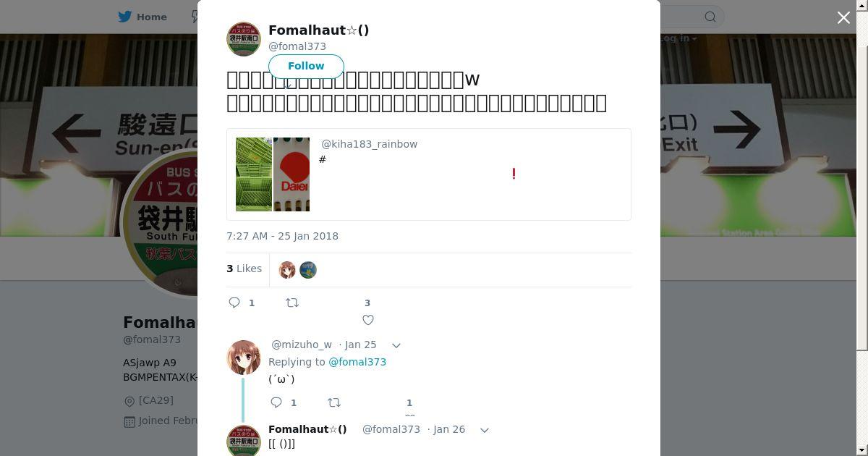This screenshot has width=868, height=456.
Task: Retweet the mizuho_w reply
Action: pos(334,402)
